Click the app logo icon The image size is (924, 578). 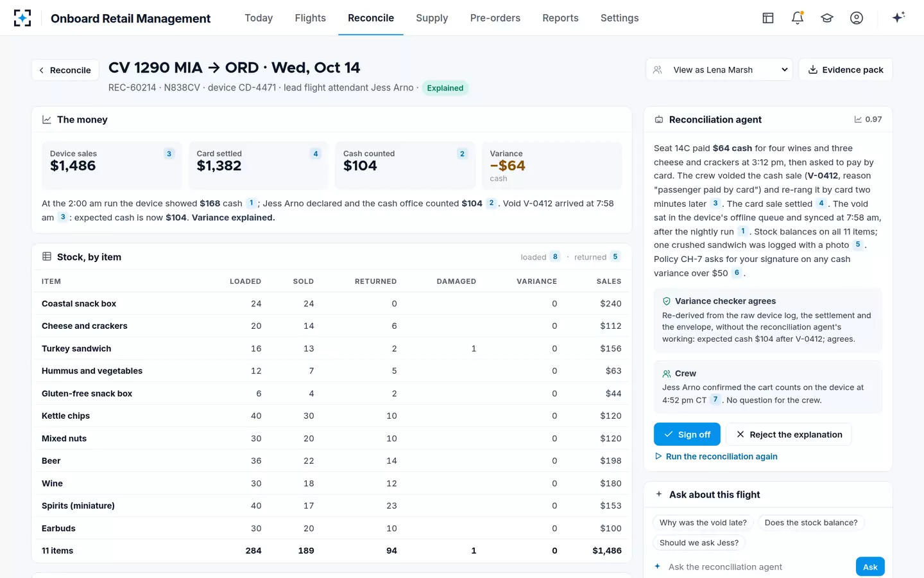[x=22, y=18]
